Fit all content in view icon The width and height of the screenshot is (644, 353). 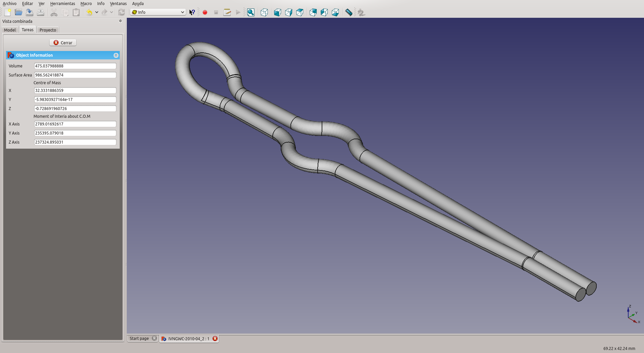point(251,12)
